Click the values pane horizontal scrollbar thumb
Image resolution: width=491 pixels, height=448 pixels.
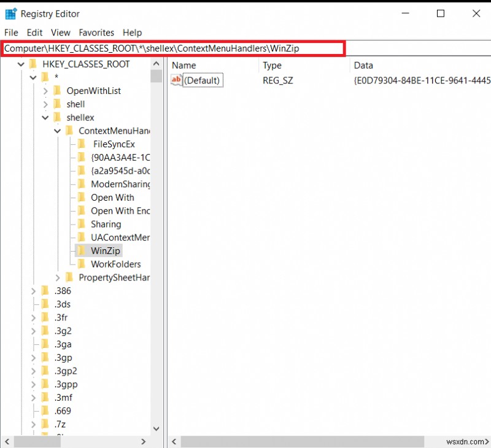(x=302, y=442)
